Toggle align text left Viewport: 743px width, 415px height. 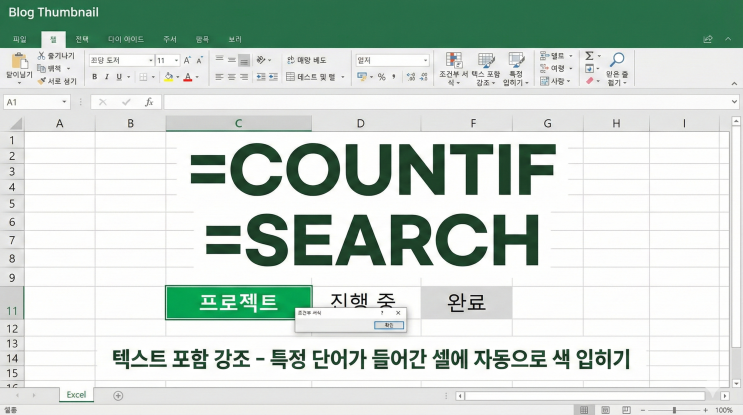coord(219,77)
